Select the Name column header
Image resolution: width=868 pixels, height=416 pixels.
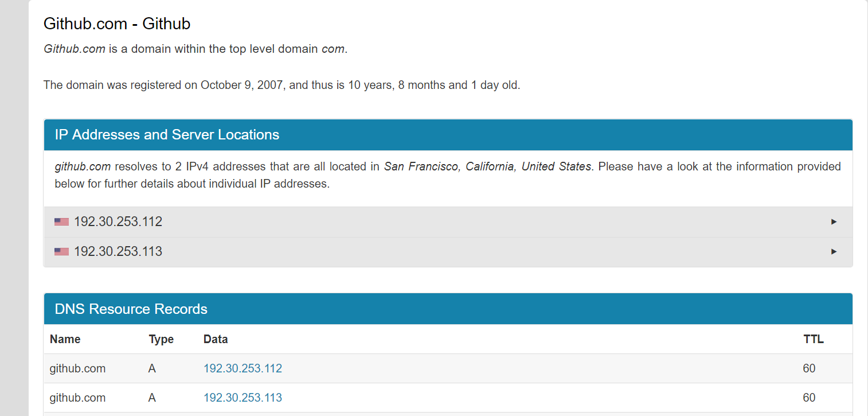tap(65, 339)
